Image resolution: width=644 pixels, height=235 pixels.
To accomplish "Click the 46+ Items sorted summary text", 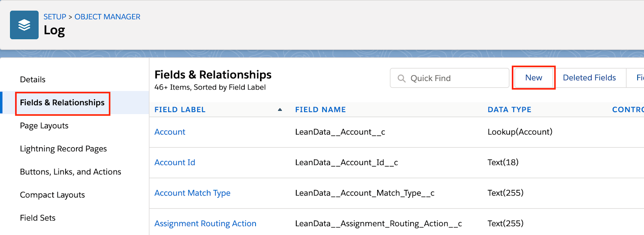I will pos(210,87).
